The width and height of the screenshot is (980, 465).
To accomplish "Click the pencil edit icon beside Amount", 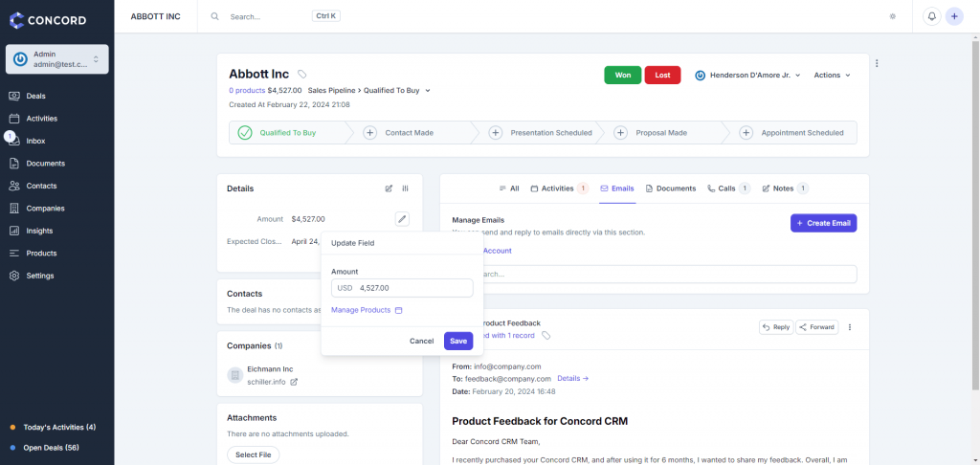I will tap(402, 219).
